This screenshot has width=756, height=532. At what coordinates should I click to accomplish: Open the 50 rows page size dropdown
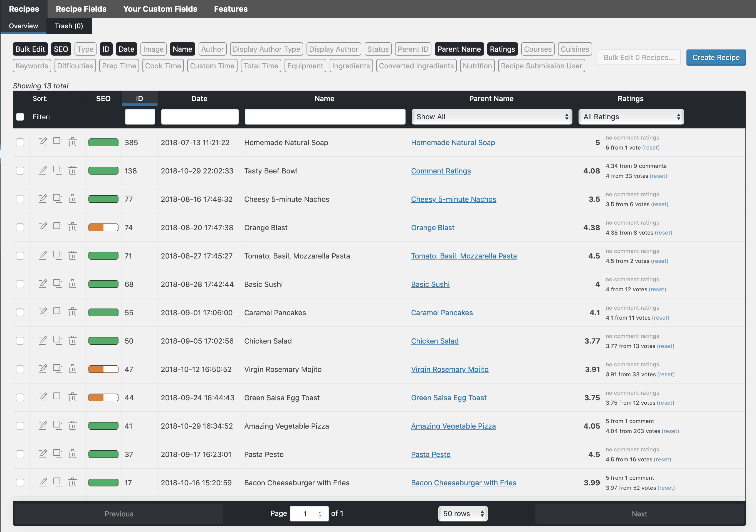pyautogui.click(x=463, y=513)
